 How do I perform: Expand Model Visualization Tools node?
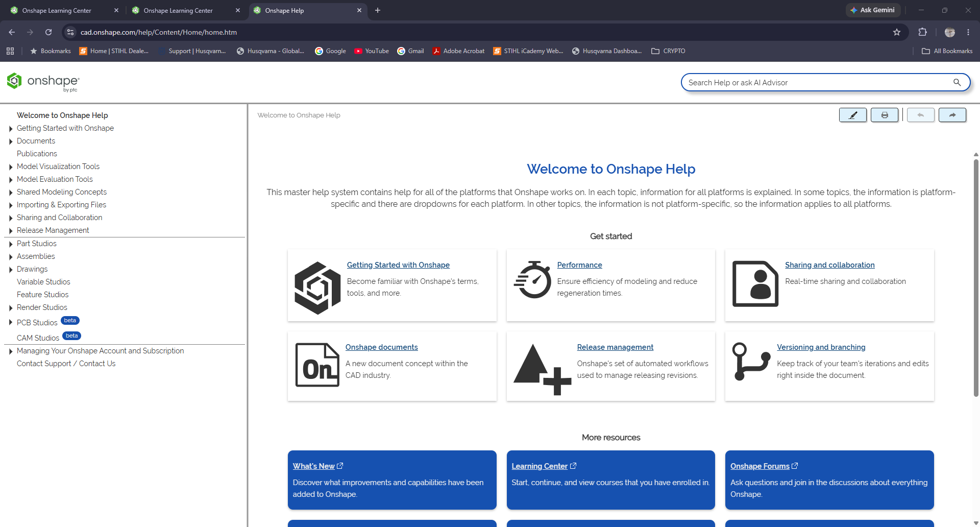tap(11, 167)
